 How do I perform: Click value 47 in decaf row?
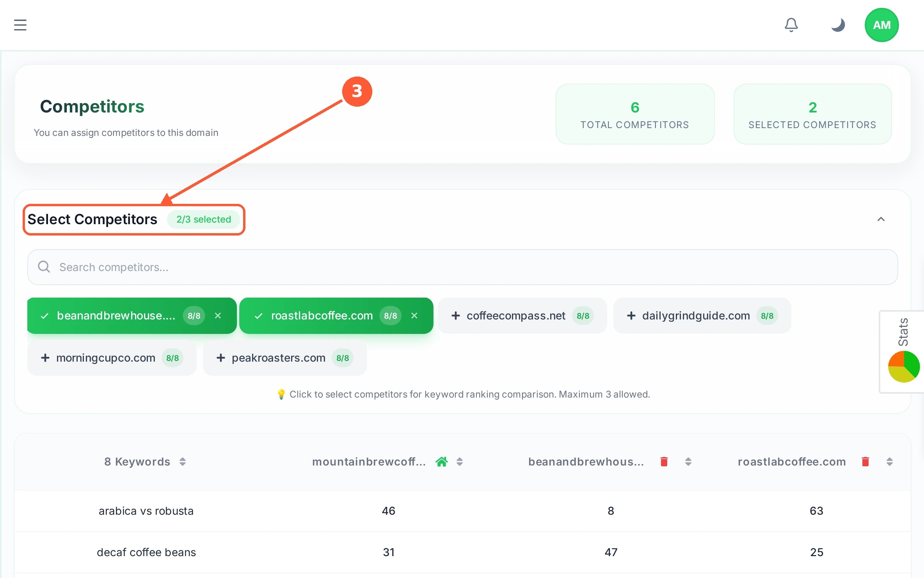tap(611, 552)
